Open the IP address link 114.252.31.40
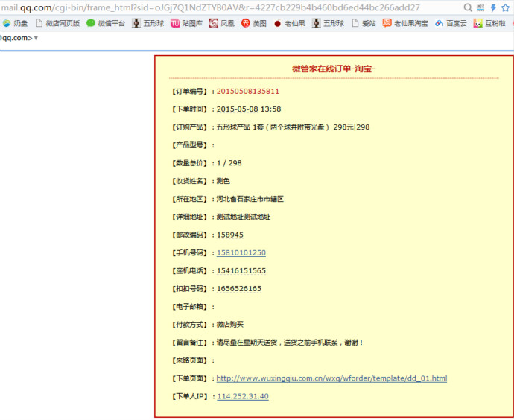Screen dimensions: 514x420 pyautogui.click(x=243, y=396)
